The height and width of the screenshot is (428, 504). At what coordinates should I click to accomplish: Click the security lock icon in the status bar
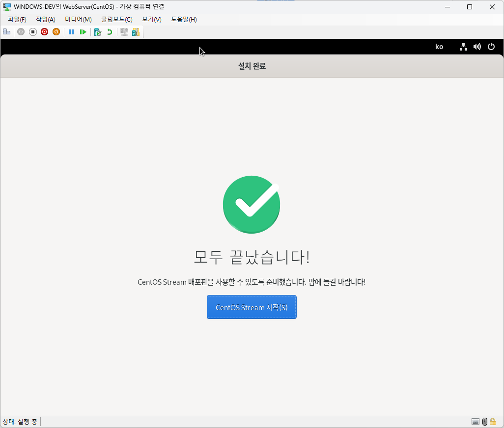493,421
